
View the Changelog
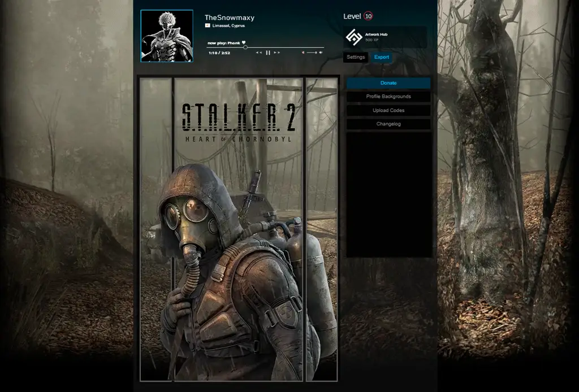click(x=388, y=124)
